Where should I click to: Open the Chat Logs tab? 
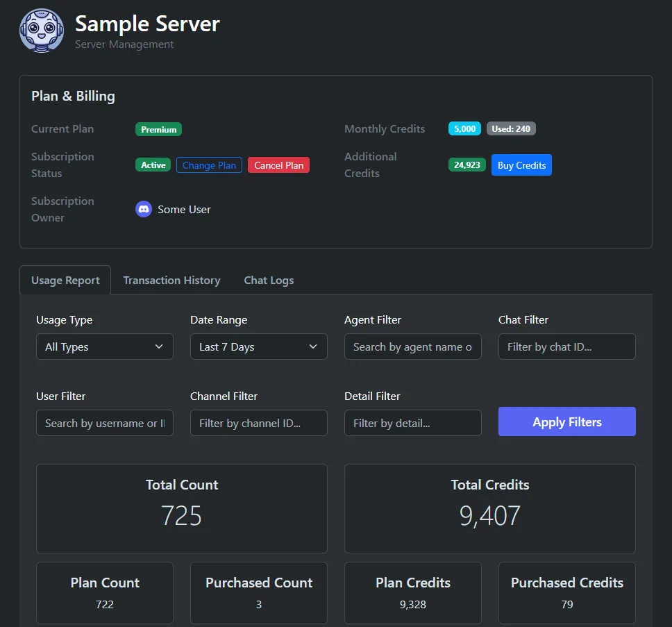(269, 281)
